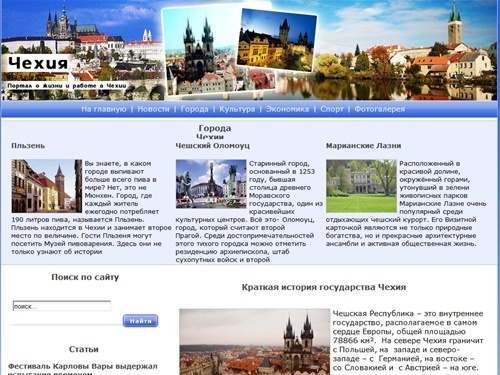Viewport: 500px width, 375px height.
Task: Click the Марианские Лазни green park thumbnail
Action: 361,186
